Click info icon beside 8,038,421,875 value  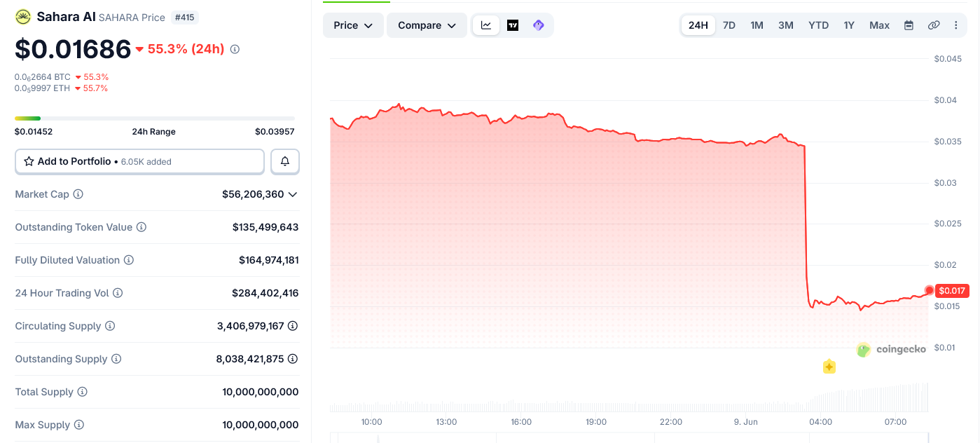pyautogui.click(x=293, y=359)
